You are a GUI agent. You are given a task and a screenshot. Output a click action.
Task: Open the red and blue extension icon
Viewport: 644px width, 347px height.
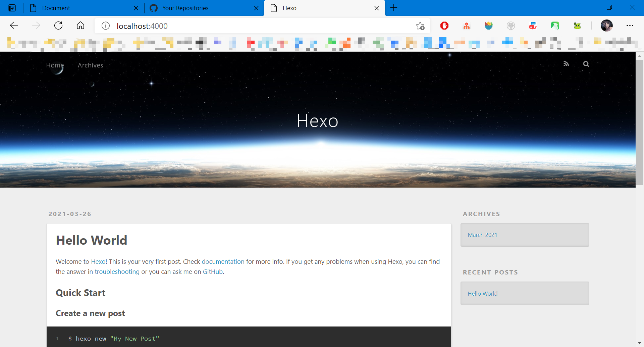click(533, 26)
